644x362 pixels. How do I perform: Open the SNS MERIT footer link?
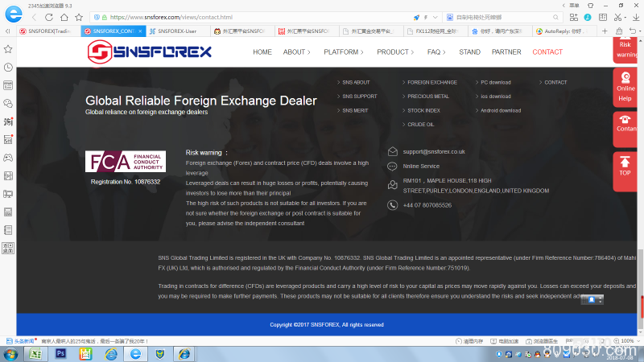(355, 111)
